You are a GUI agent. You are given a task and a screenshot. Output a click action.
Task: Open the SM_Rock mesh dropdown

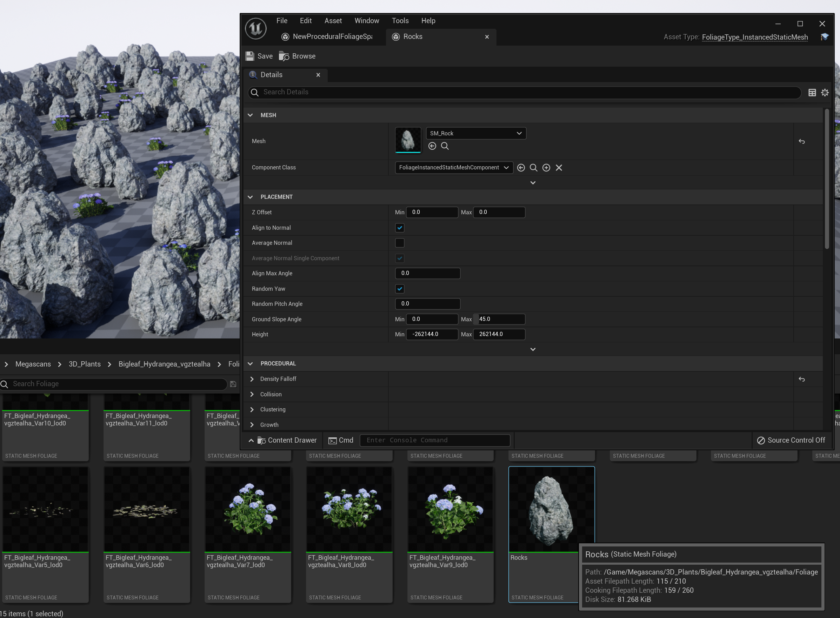[x=475, y=133]
